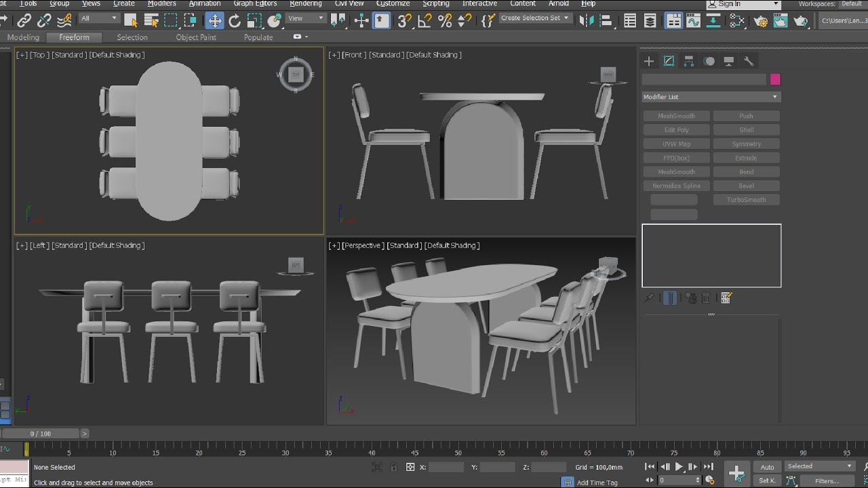
Task: Click Add Time Tag
Action: pyautogui.click(x=597, y=483)
